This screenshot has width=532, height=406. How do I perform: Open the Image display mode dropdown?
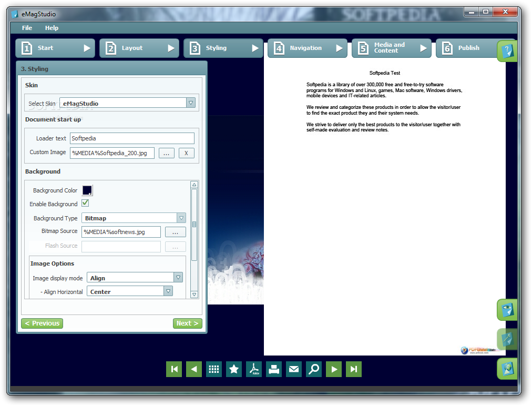[178, 277]
